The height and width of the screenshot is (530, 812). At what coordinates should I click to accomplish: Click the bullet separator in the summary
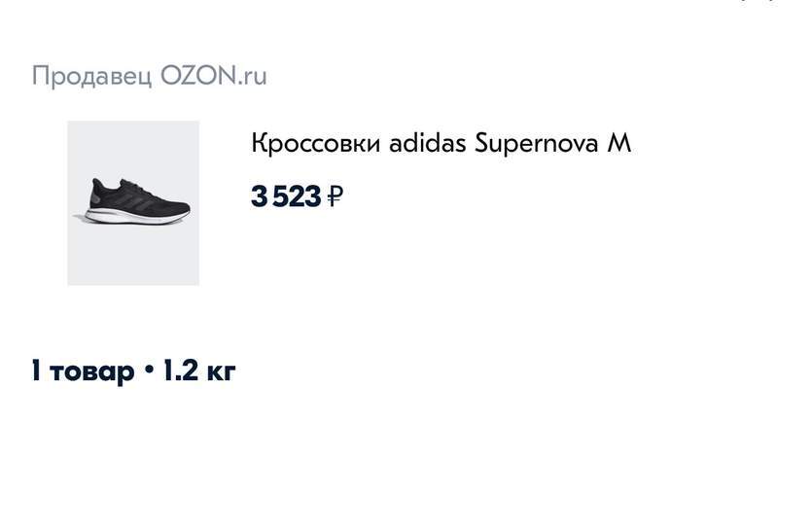149,371
